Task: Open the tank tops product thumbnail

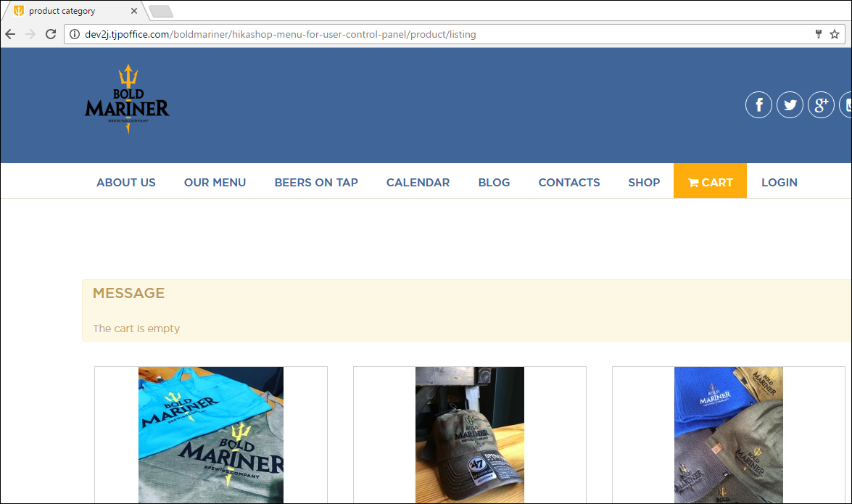Action: (x=211, y=435)
